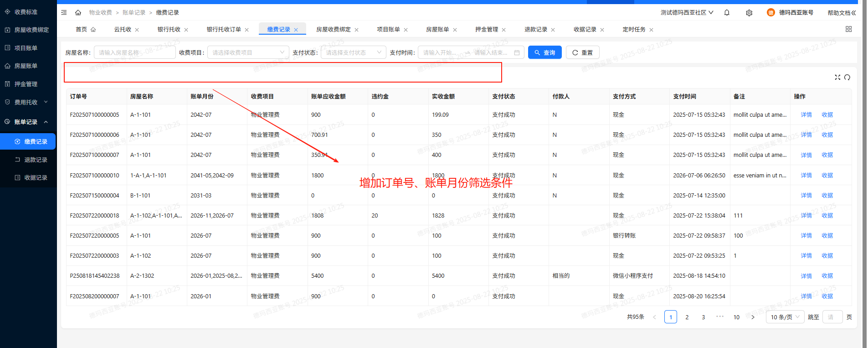Screen dimensions: 868x348
Task: Click the 查询 search button
Action: click(x=544, y=52)
